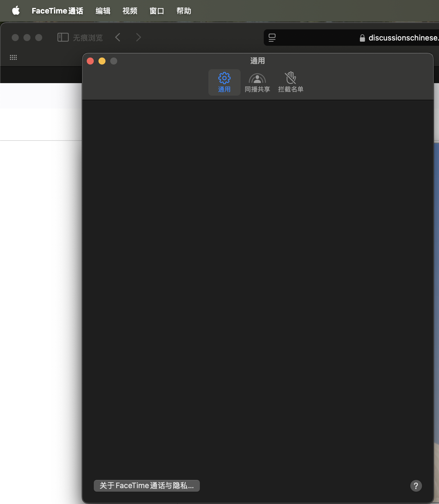Open the 编辑 menu
The image size is (439, 504).
coord(103,11)
